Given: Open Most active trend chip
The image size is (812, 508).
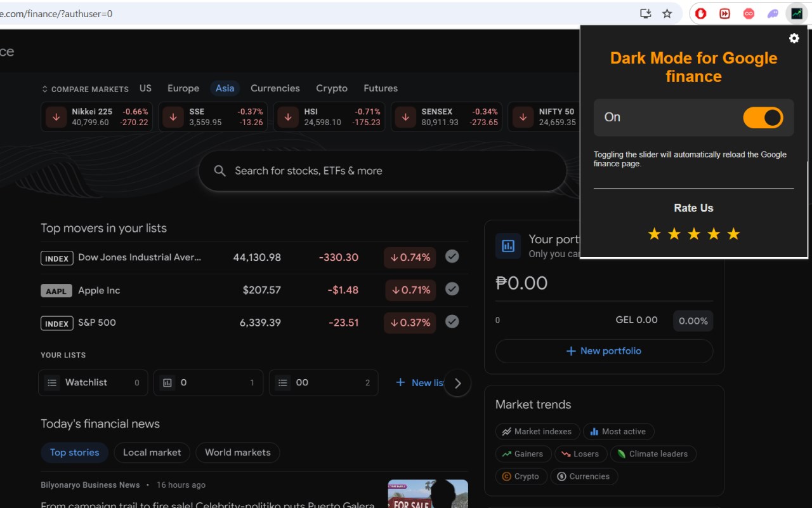Looking at the screenshot, I should (618, 432).
